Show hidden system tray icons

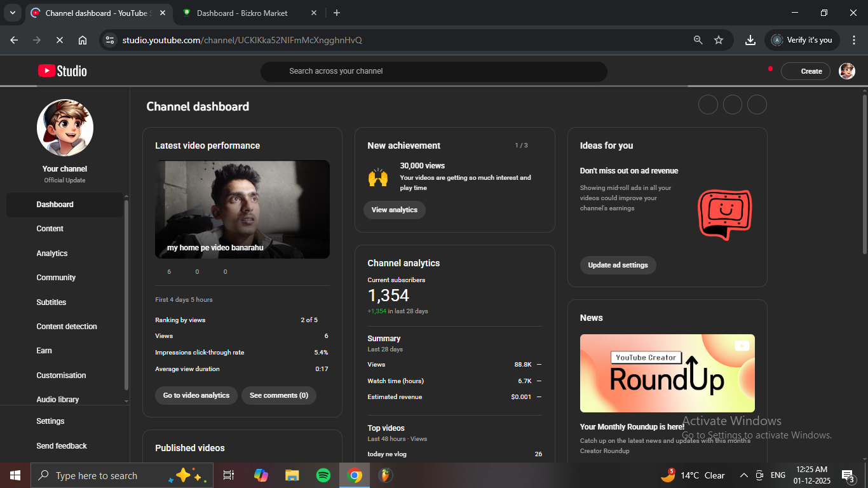[x=743, y=475]
